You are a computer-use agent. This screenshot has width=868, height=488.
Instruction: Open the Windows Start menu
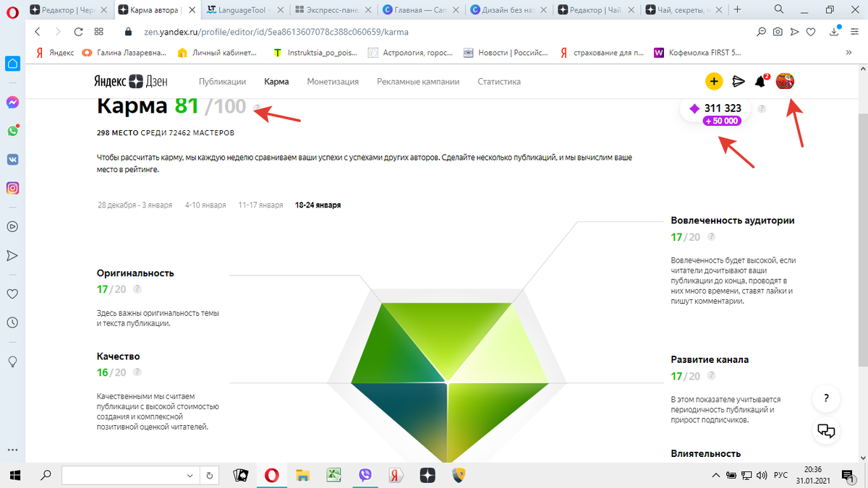(14, 475)
